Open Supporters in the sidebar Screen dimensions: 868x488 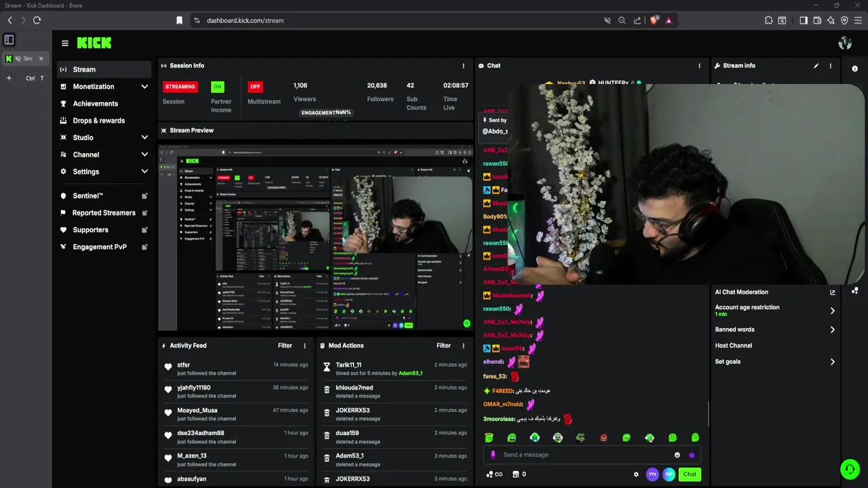tap(104, 230)
